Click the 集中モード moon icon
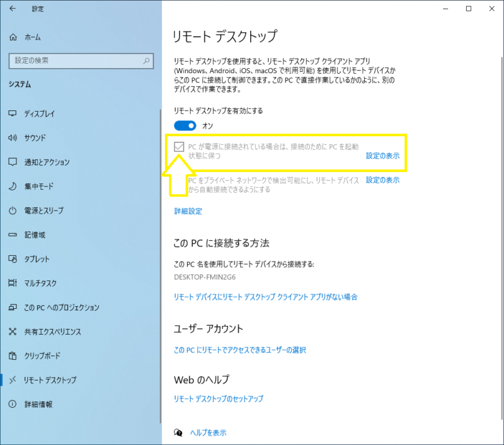 13,186
